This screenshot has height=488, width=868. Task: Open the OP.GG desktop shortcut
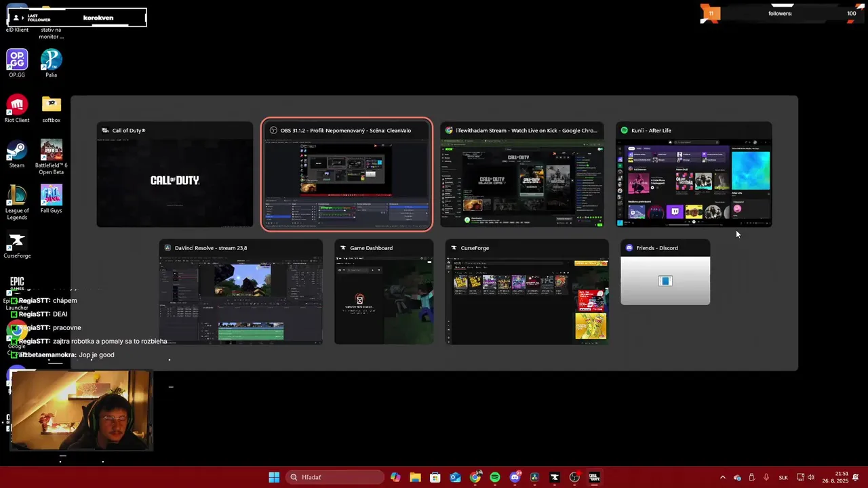click(17, 64)
